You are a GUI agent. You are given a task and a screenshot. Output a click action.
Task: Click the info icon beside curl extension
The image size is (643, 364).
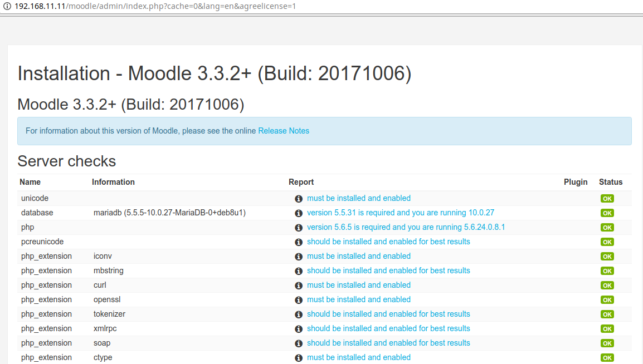pos(299,285)
